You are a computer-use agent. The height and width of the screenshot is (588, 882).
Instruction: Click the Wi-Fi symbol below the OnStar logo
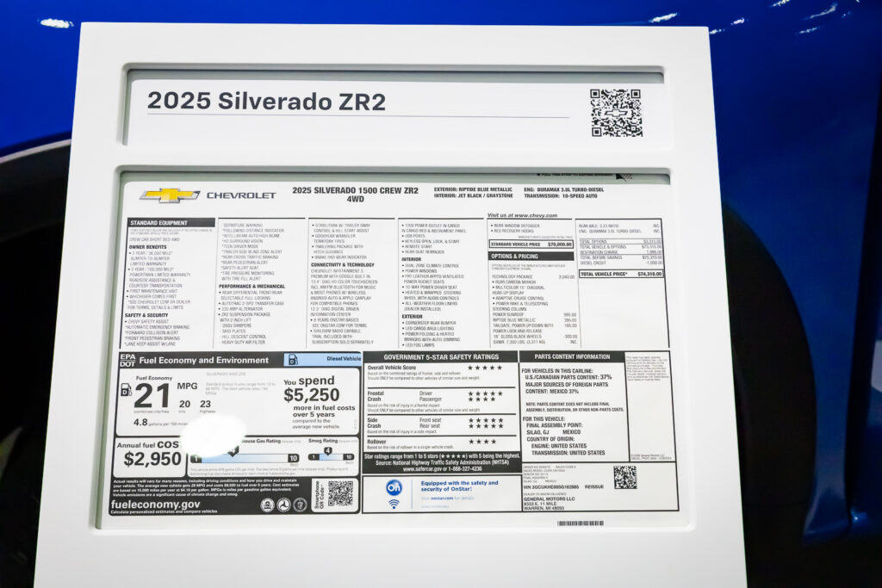[x=394, y=503]
